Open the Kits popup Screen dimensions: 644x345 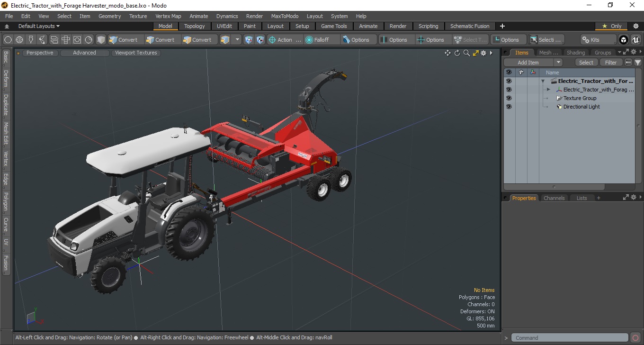(599, 40)
